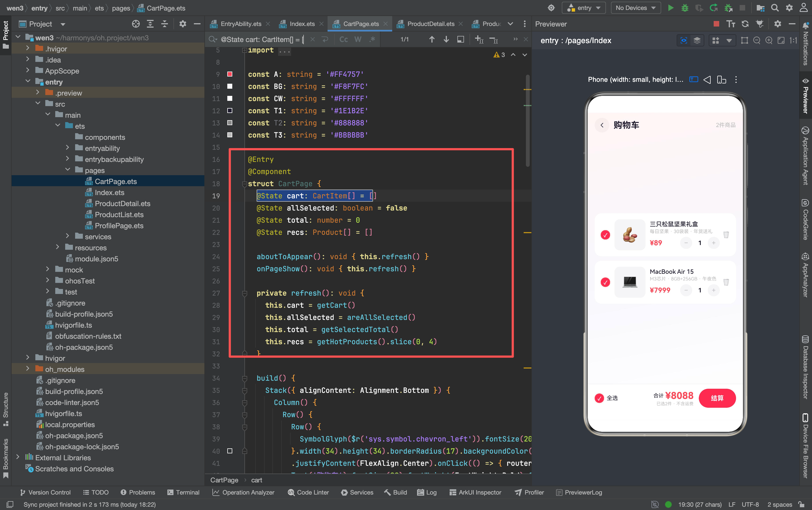This screenshot has height=510, width=812.
Task: Toggle Previewer inspector mode icon
Action: [x=684, y=41]
